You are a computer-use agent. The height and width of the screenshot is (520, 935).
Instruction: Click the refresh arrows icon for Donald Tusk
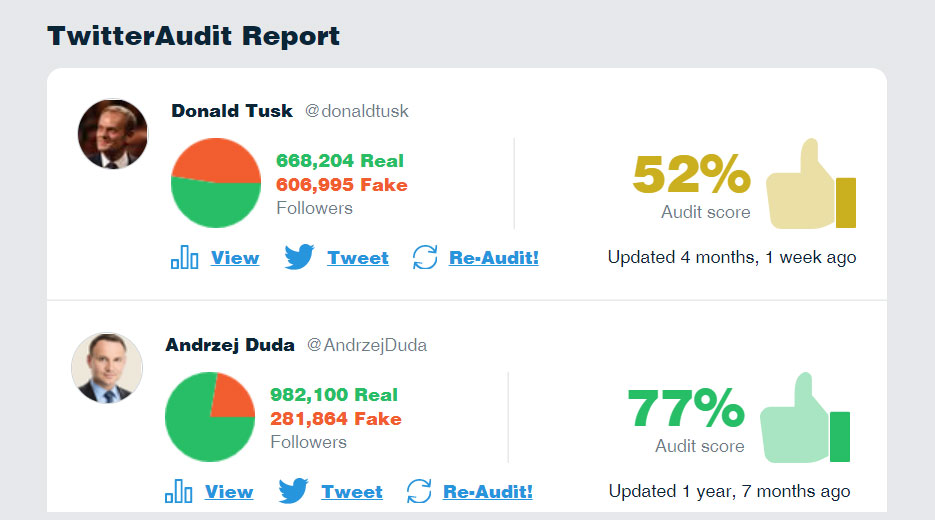tap(425, 258)
